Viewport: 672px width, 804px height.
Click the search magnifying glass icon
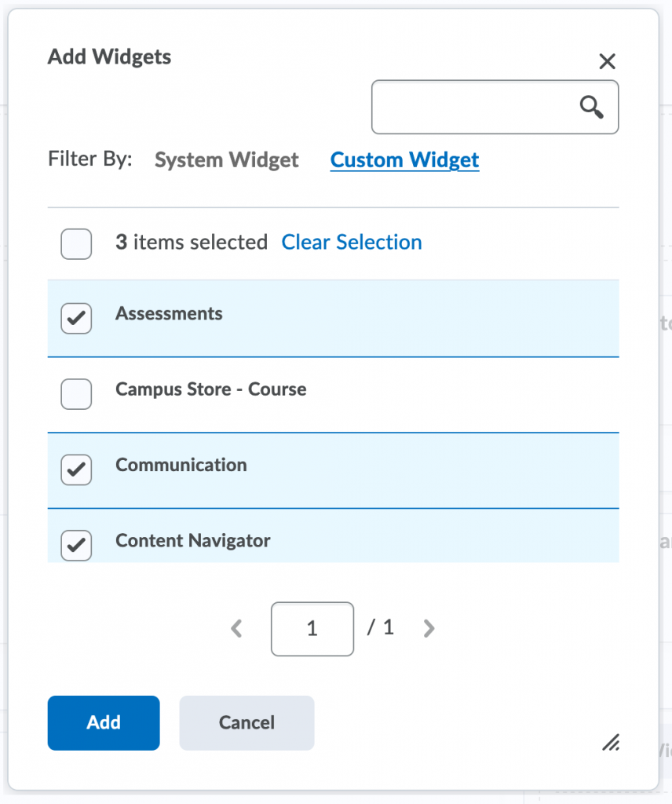[592, 107]
